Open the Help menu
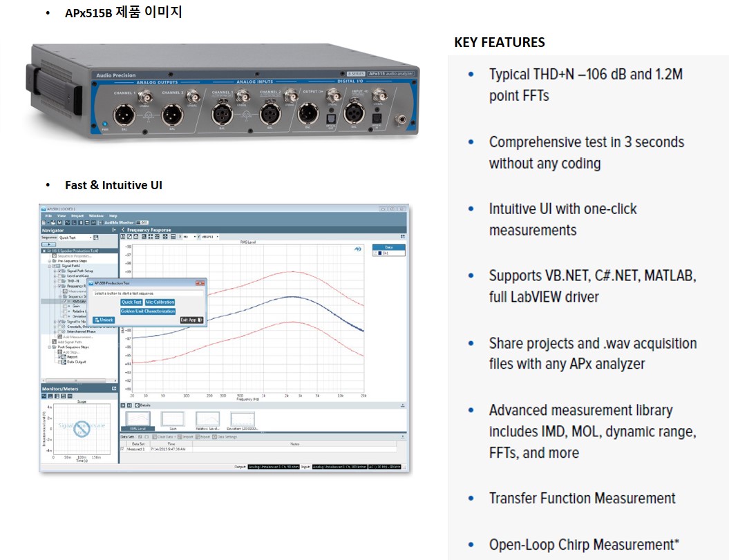Screen dimensions: 729x560 (113, 216)
